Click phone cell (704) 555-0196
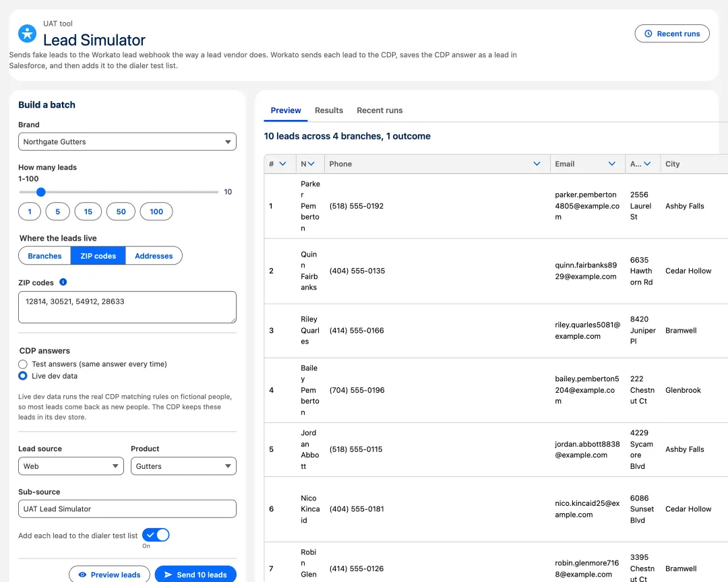This screenshot has width=728, height=582. (357, 390)
